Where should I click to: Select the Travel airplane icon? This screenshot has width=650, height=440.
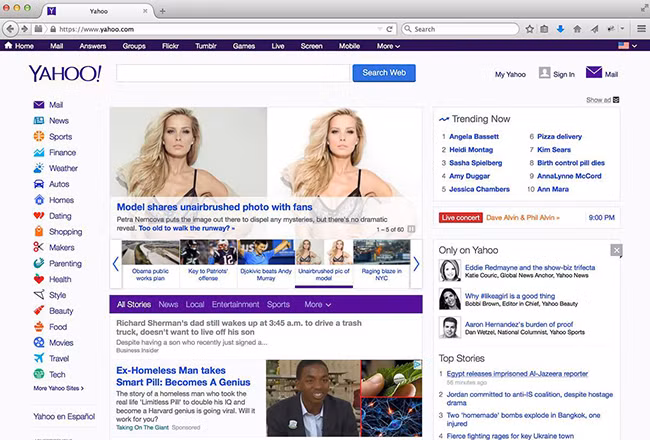39,358
